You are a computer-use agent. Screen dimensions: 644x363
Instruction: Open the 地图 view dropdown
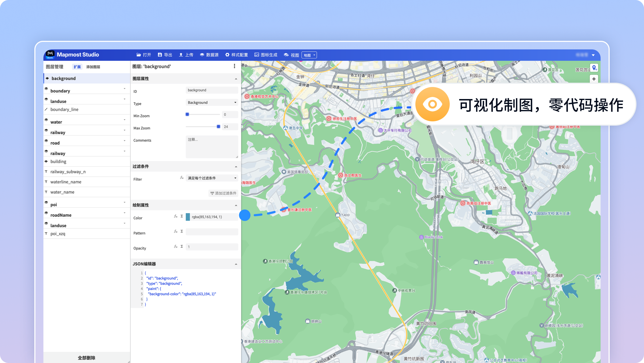point(309,55)
